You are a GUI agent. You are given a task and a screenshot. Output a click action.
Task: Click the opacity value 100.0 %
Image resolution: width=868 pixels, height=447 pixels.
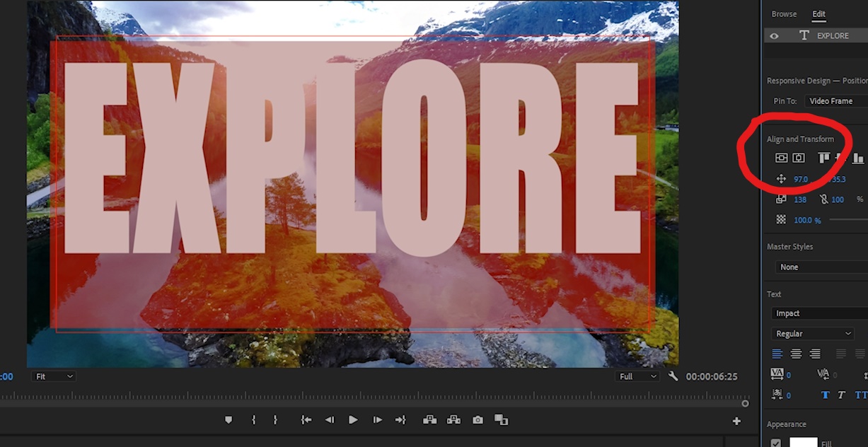pyautogui.click(x=807, y=220)
